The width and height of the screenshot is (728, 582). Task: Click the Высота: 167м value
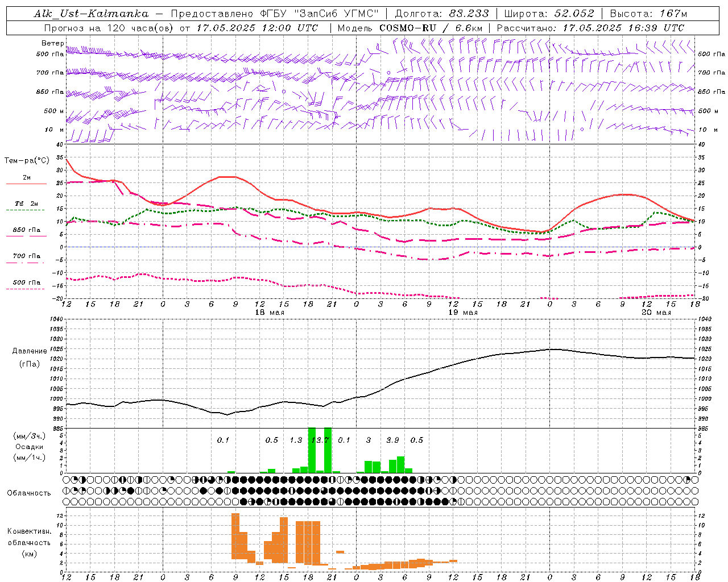648,14
